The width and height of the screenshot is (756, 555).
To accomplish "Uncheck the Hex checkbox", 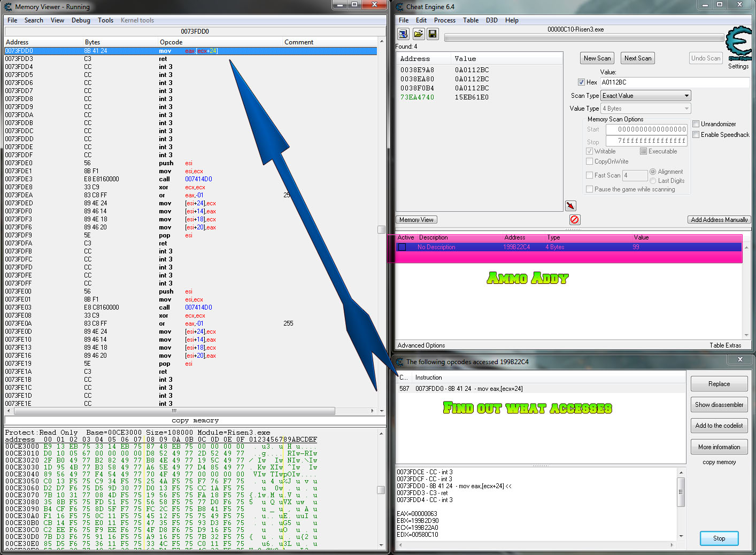I will tap(581, 82).
